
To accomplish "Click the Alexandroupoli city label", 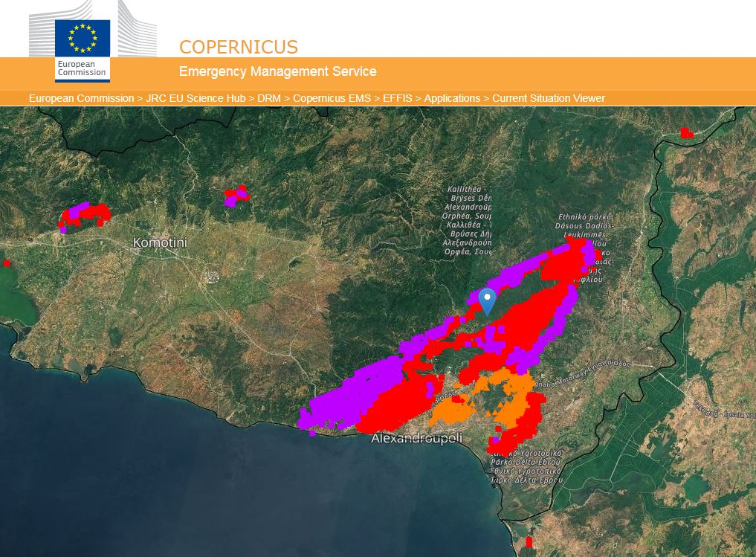I will [416, 438].
